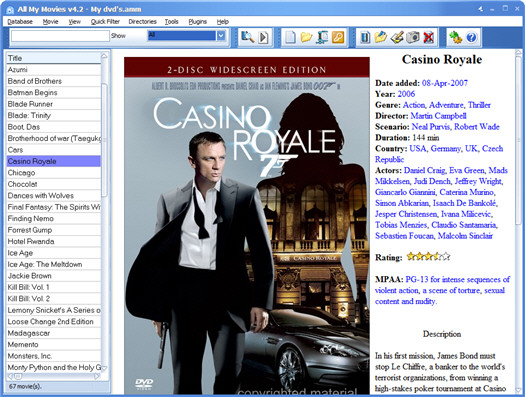Click the Action genre link

(x=414, y=105)
